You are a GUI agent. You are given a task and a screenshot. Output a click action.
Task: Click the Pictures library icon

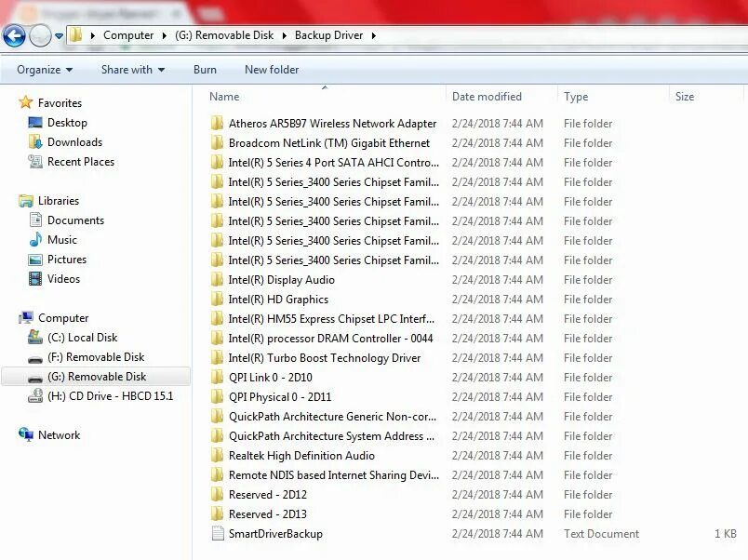(35, 260)
